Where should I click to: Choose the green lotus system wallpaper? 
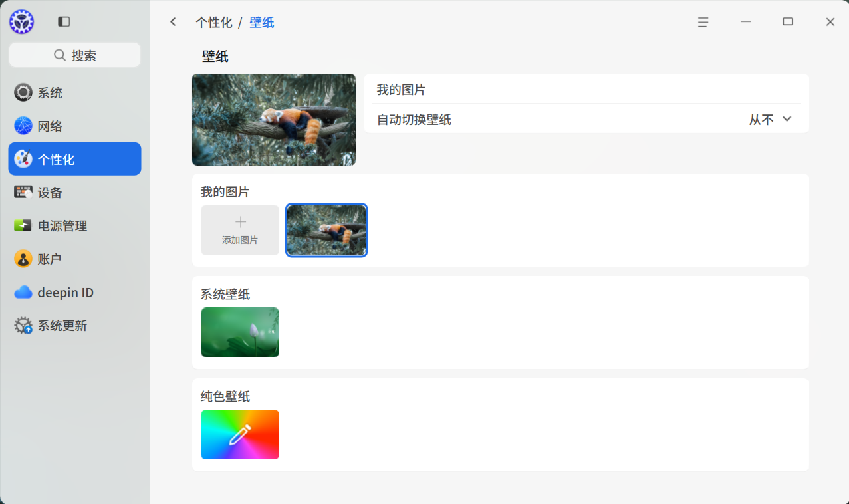pos(240,332)
